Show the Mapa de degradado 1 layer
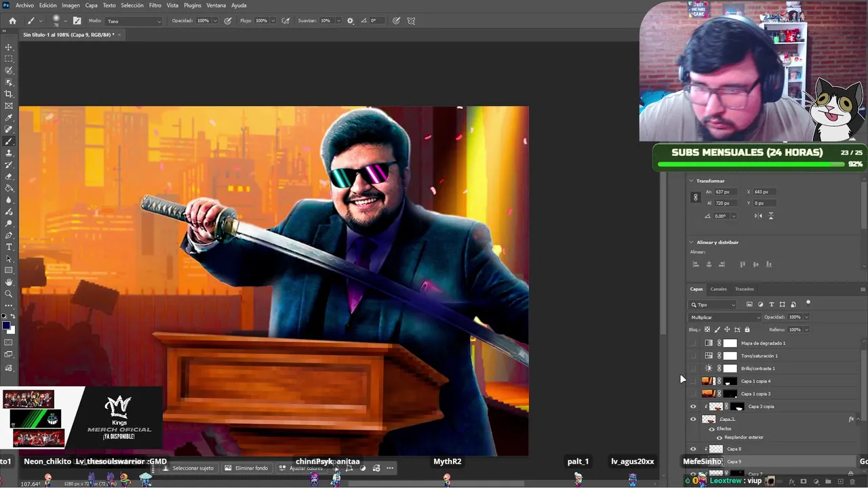 pyautogui.click(x=693, y=343)
